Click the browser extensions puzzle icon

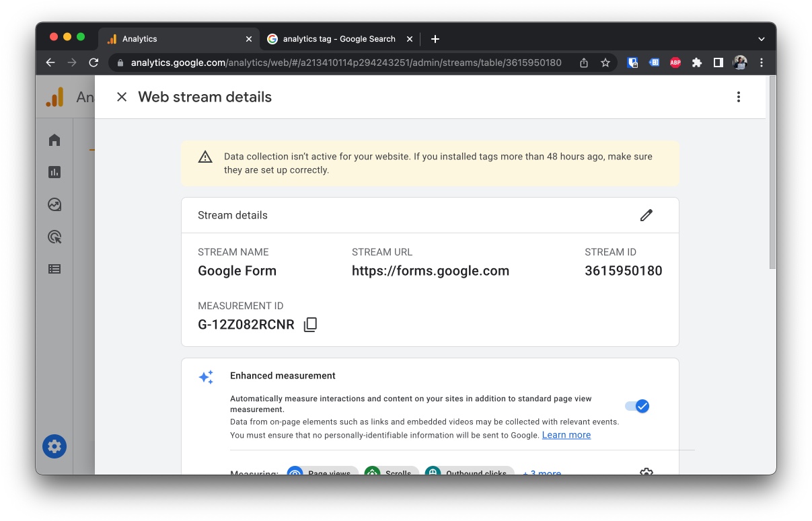(x=696, y=62)
